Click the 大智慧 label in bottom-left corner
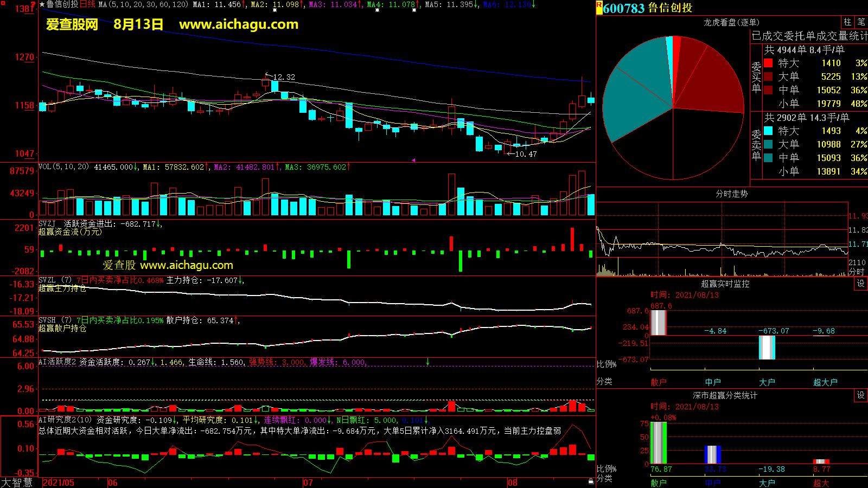This screenshot has width=868, height=488. pyautogui.click(x=17, y=483)
